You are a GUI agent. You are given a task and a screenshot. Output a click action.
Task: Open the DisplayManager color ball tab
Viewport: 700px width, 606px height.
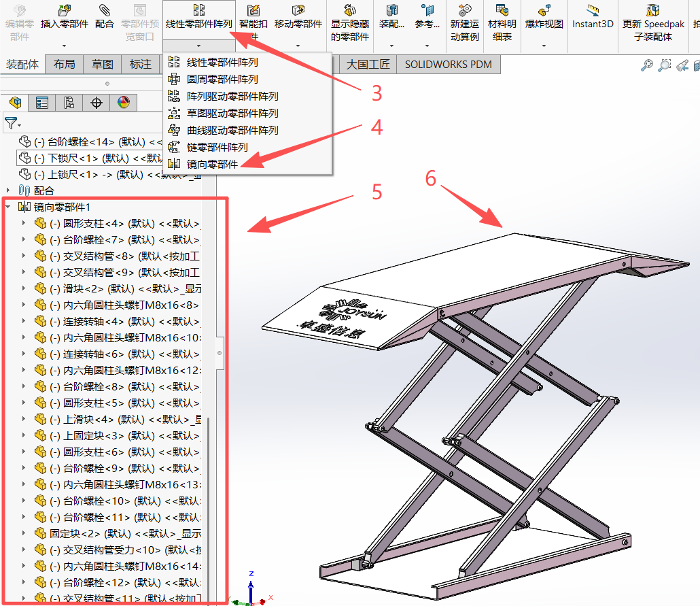123,103
